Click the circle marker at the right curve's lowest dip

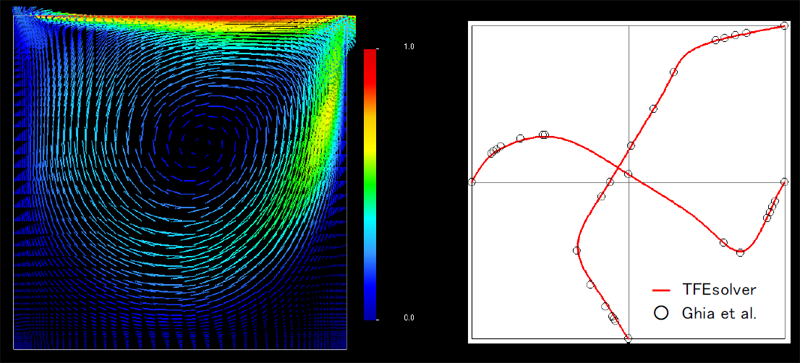point(740,252)
